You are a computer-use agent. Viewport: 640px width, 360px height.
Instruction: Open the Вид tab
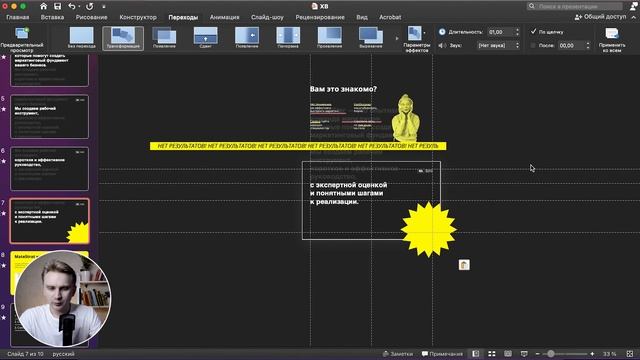coord(362,17)
